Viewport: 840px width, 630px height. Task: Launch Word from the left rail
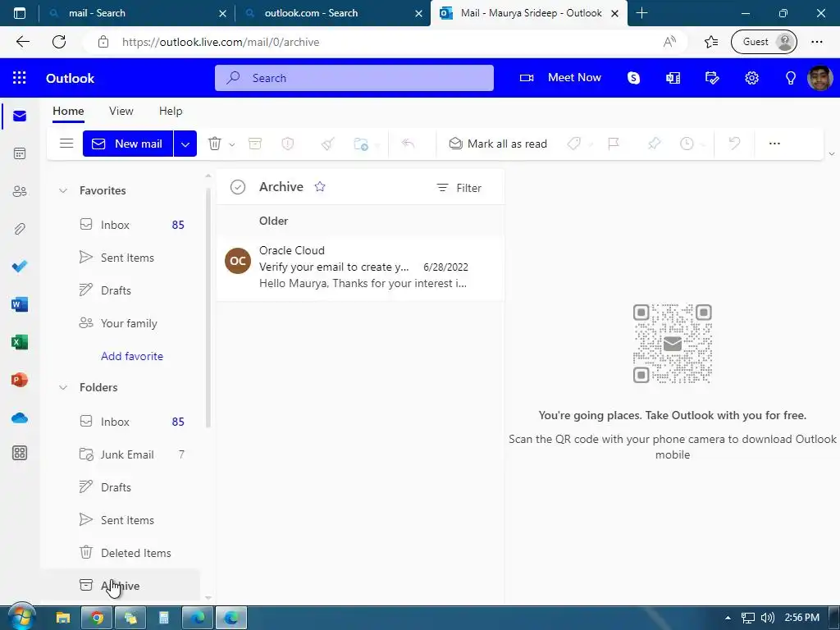coord(20,304)
